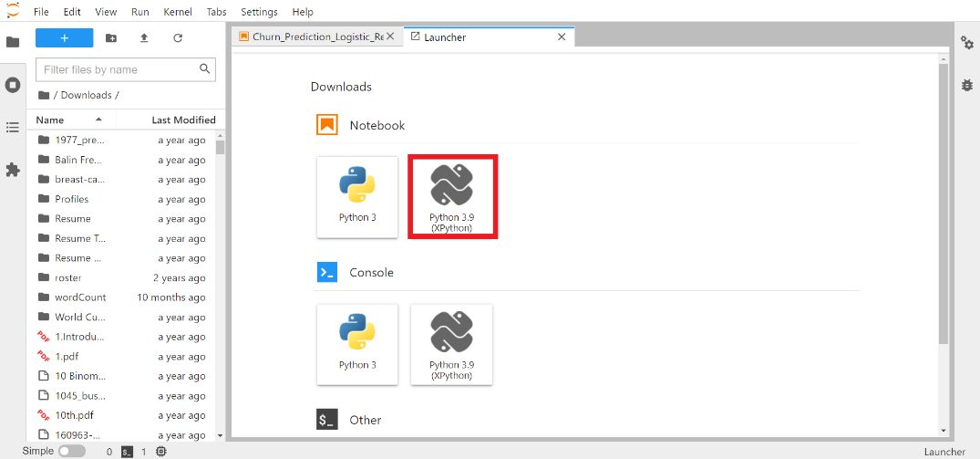This screenshot has height=459, width=980.
Task: Launch Python 3.9 (XPython) notebook
Action: coord(452,197)
